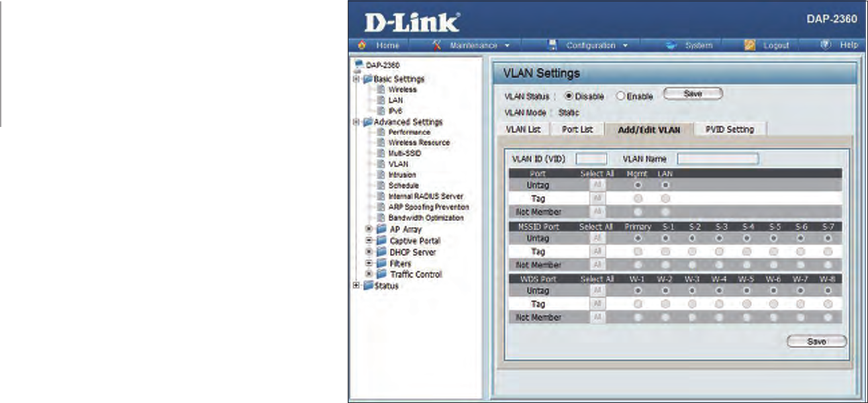Image resolution: width=868 pixels, height=403 pixels.
Task: Set Mgmt port to Untag
Action: coord(638,185)
